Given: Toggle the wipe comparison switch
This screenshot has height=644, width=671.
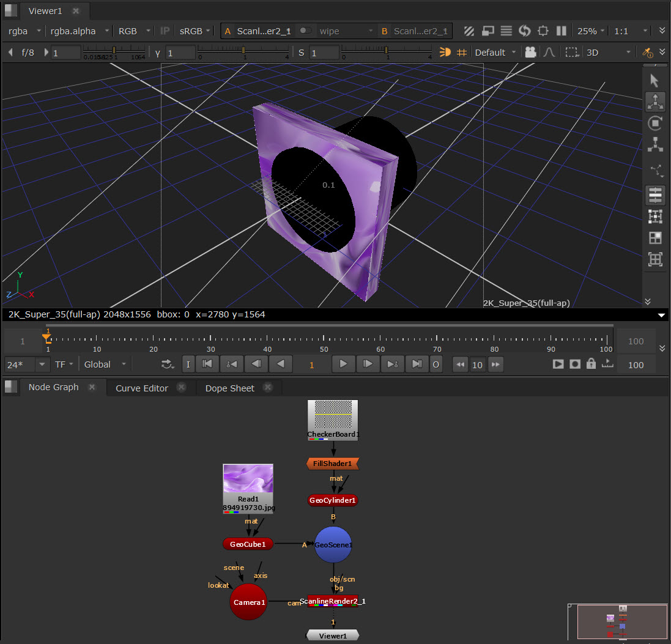Looking at the screenshot, I should (x=305, y=31).
